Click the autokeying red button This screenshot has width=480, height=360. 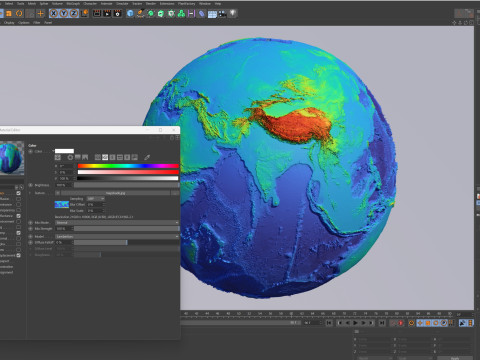point(401,323)
